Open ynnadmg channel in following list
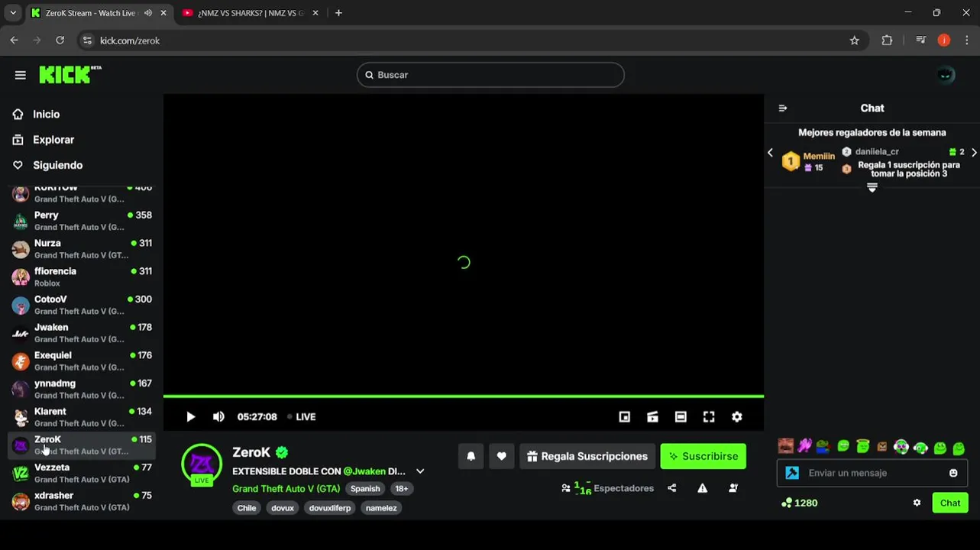980x550 pixels. click(82, 389)
